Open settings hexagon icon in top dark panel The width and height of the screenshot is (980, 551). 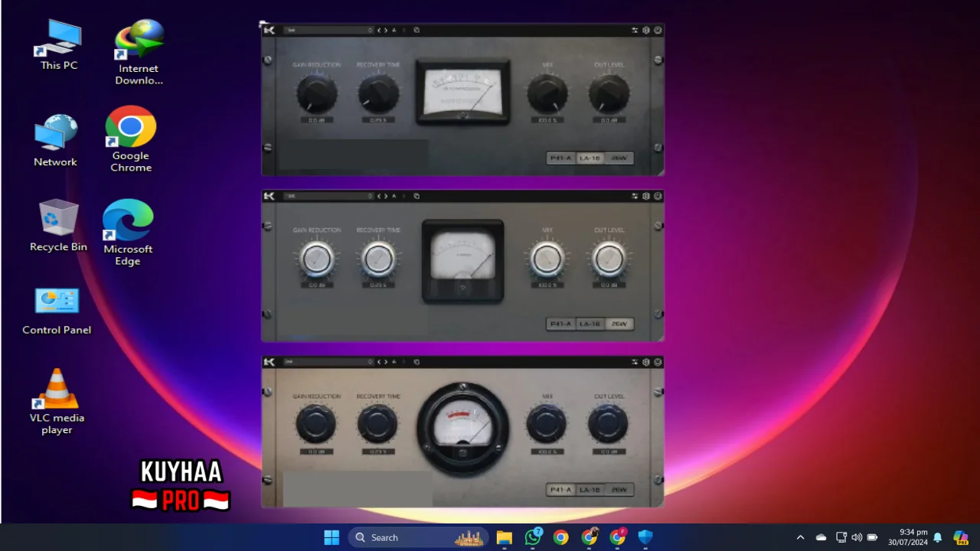pos(646,30)
